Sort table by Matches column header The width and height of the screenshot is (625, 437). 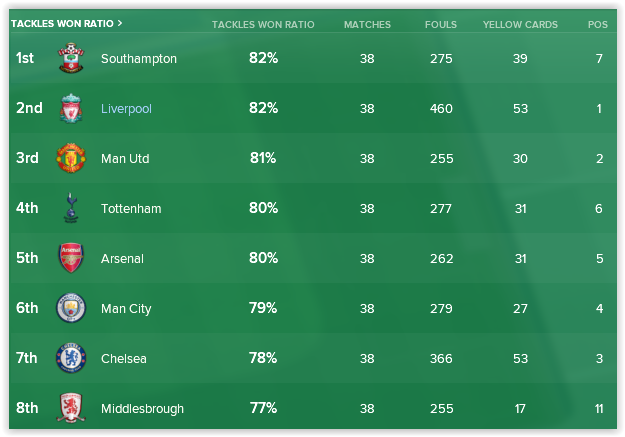367,24
